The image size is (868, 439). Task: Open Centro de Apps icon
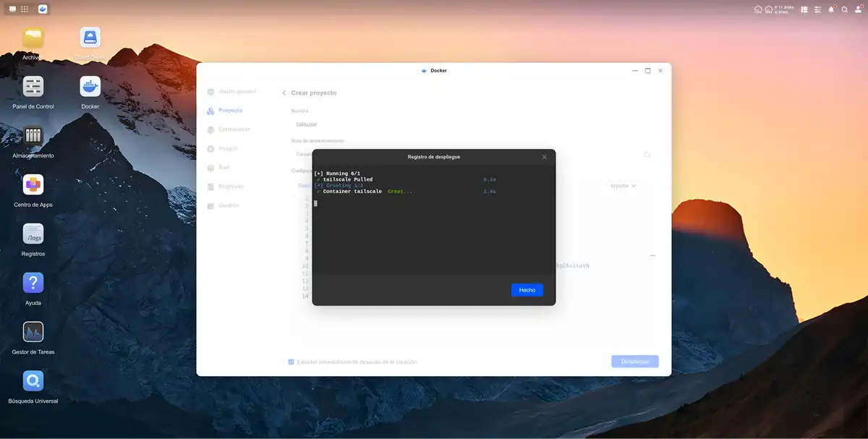(33, 185)
